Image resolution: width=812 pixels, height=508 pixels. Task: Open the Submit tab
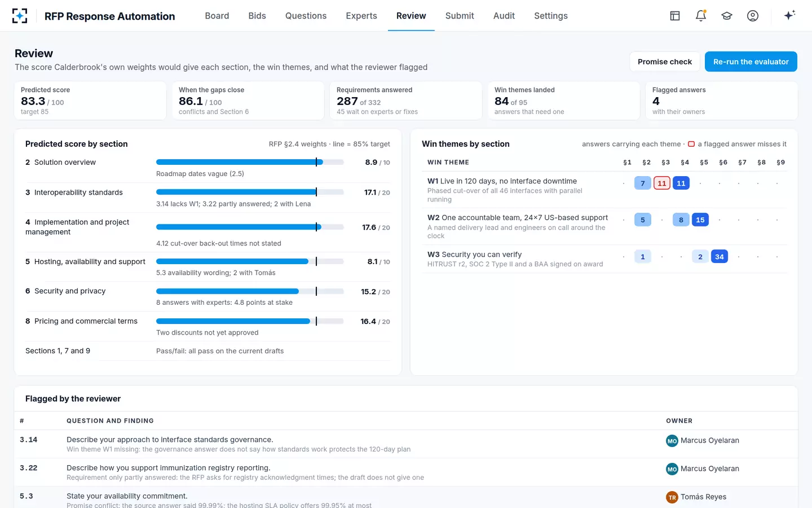[460, 16]
